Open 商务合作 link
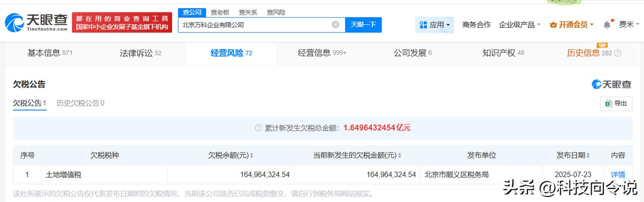Screen dimensions: 644x202 point(476,25)
